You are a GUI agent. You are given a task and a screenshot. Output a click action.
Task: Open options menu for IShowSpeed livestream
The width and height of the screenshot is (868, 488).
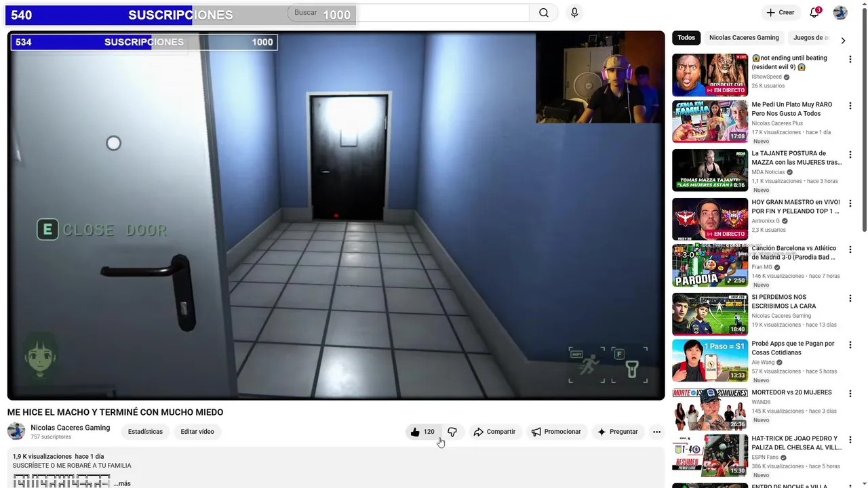click(x=850, y=60)
